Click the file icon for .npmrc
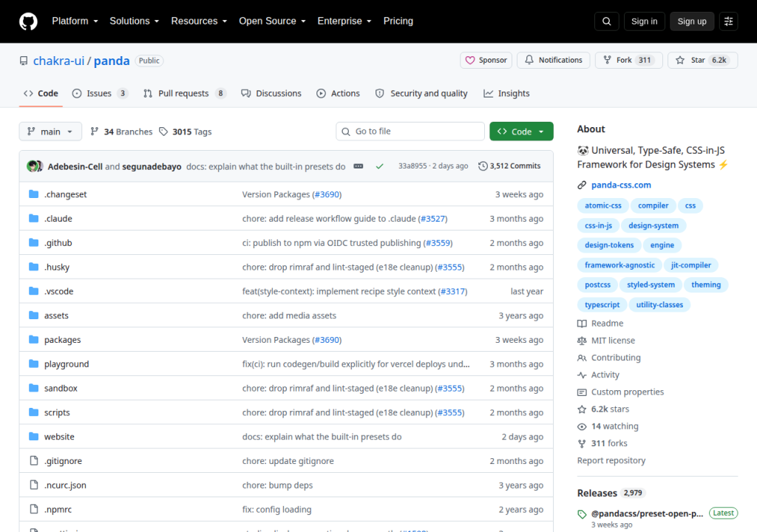Image resolution: width=757 pixels, height=532 pixels. [34, 509]
